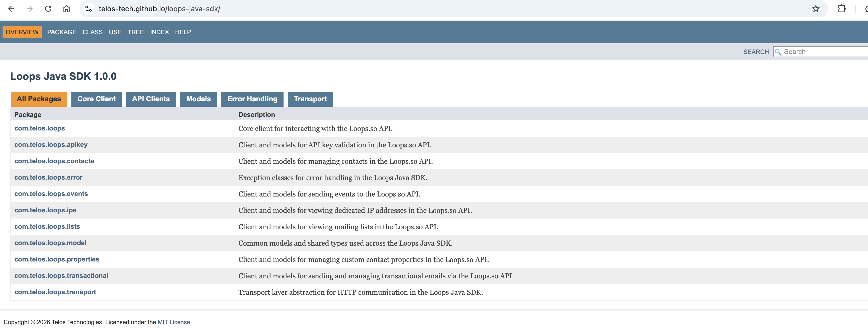Screen dimensions: 868x328
Task: Click the magnifier icon in the search box
Action: point(778,52)
